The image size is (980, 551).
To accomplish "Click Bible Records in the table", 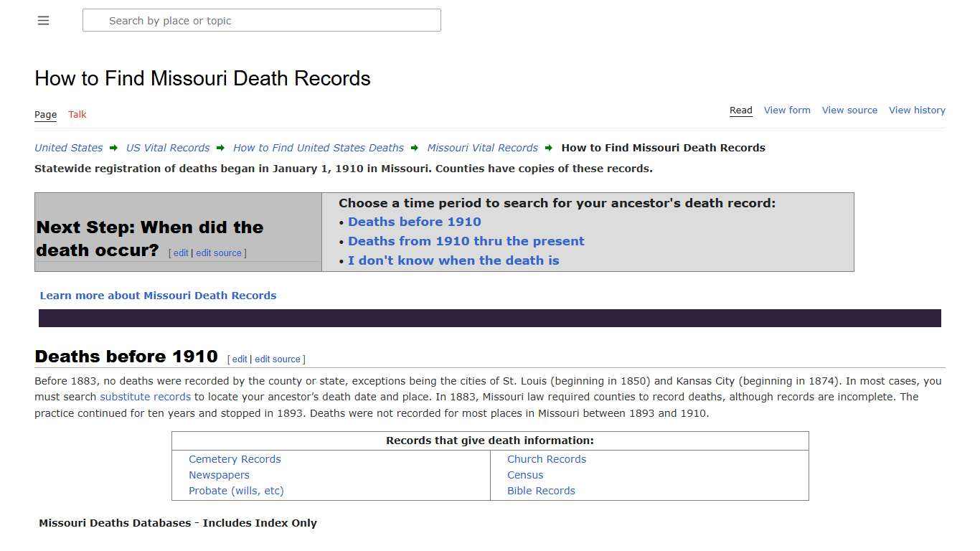I will pyautogui.click(x=541, y=491).
